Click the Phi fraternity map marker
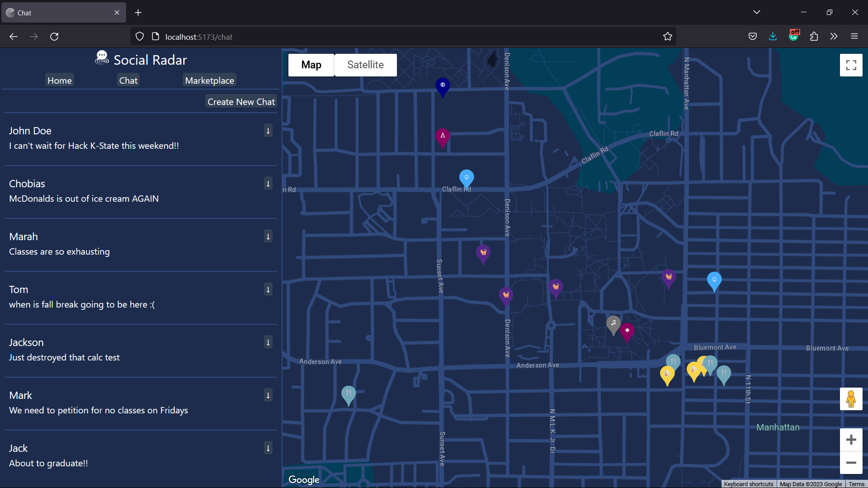 (442, 86)
